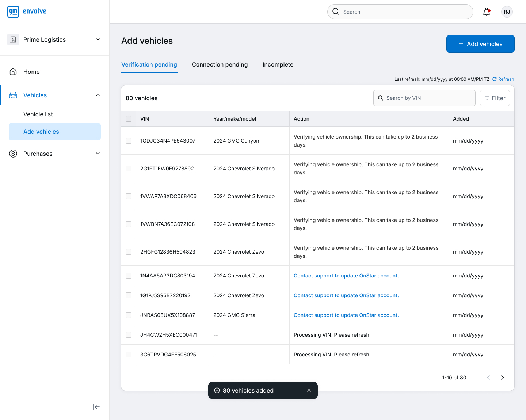526x420 pixels.
Task: Tick checkbox for VIN 2G1FT1EW0E9278892
Action: (x=129, y=169)
